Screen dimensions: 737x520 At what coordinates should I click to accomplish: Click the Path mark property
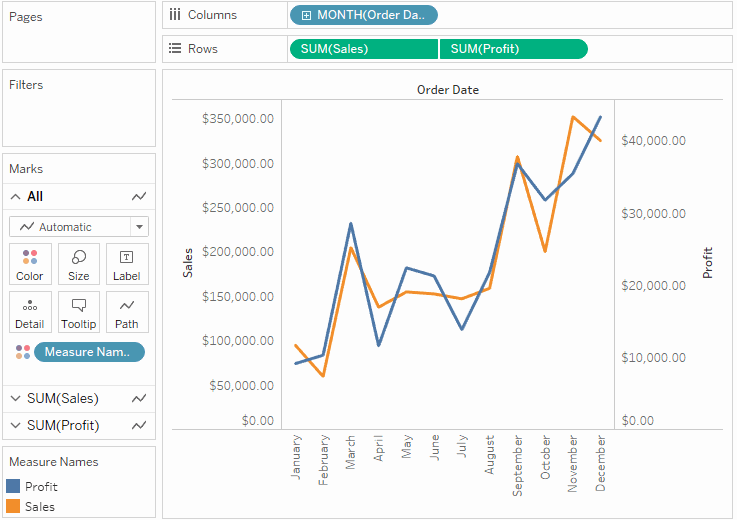coord(127,312)
